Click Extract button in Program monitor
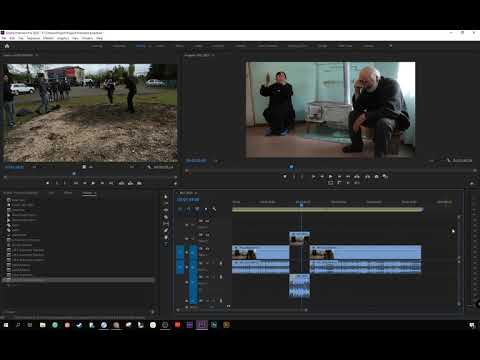480x360 pixels. tap(367, 177)
